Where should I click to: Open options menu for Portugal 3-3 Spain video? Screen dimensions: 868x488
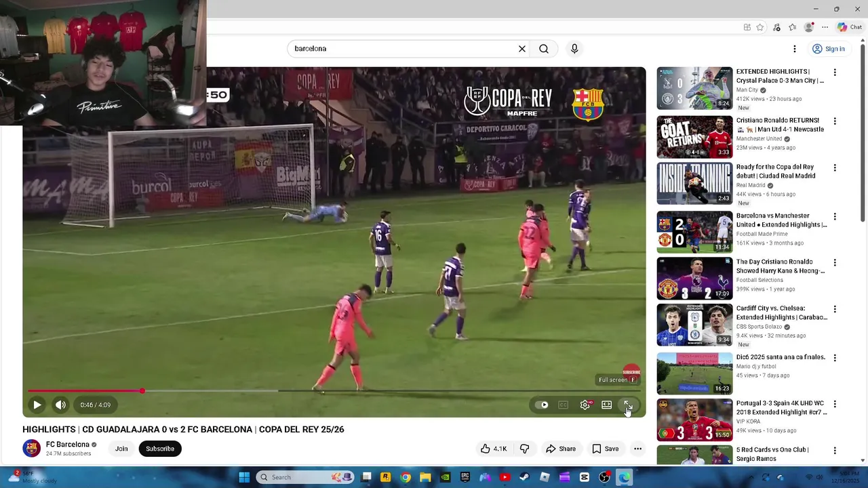tap(835, 405)
